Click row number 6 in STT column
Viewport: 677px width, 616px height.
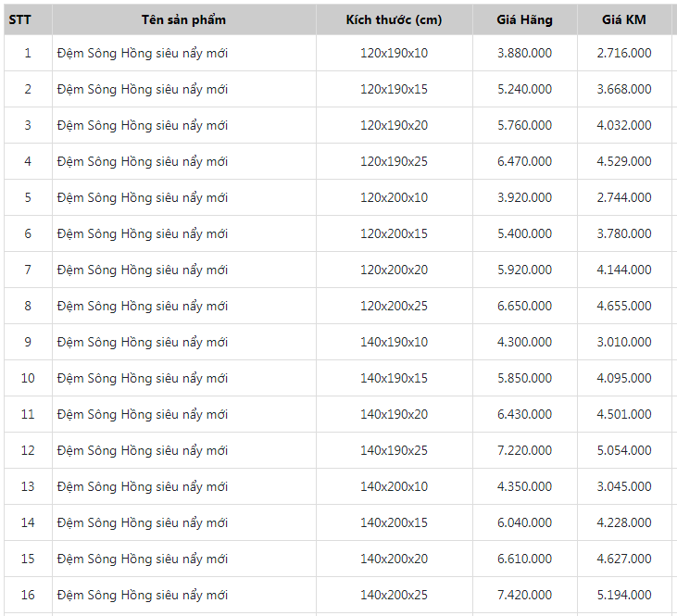coord(28,233)
